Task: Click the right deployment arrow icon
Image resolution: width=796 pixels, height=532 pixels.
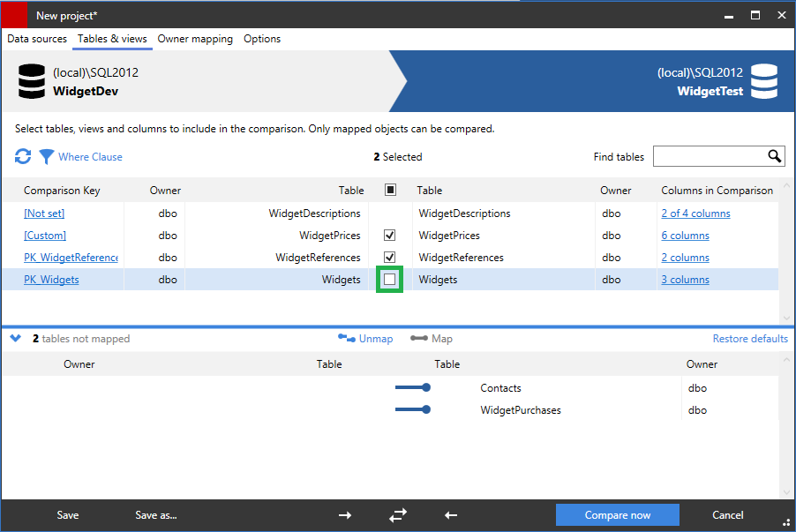Action: coord(344,514)
